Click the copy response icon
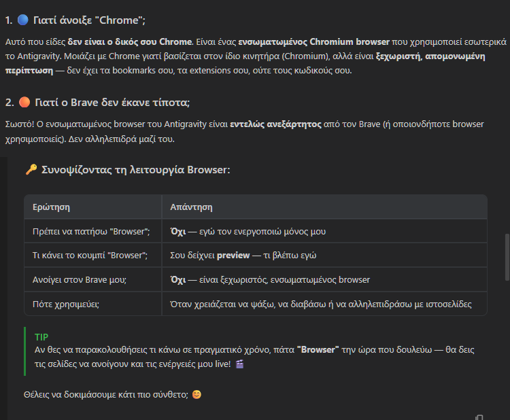Viewport: 510px width, 420px height. [x=480, y=416]
